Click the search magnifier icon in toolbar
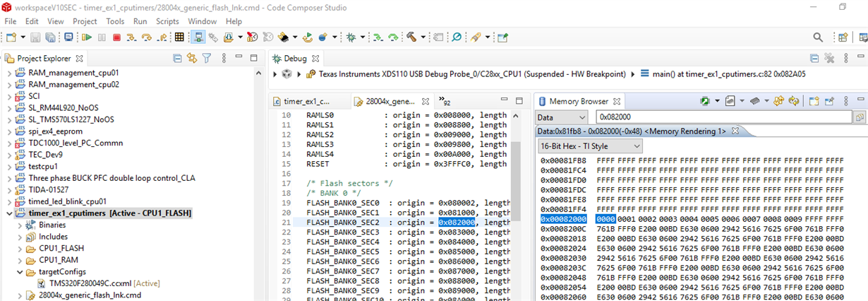This screenshot has height=301, width=868. [x=818, y=37]
